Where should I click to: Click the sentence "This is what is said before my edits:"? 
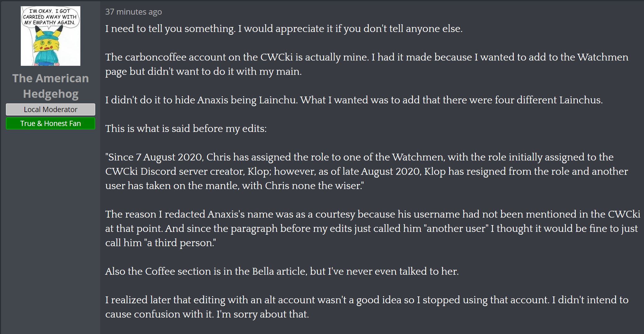(186, 129)
